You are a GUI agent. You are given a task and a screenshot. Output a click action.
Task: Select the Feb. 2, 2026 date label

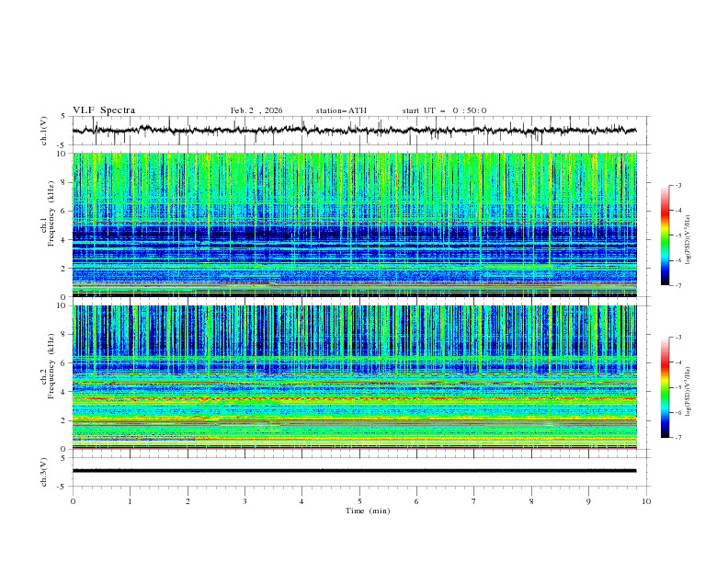(x=256, y=110)
